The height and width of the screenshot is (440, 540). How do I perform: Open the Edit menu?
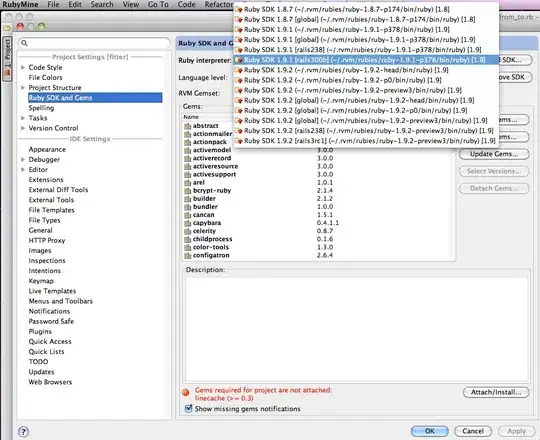(x=75, y=4)
